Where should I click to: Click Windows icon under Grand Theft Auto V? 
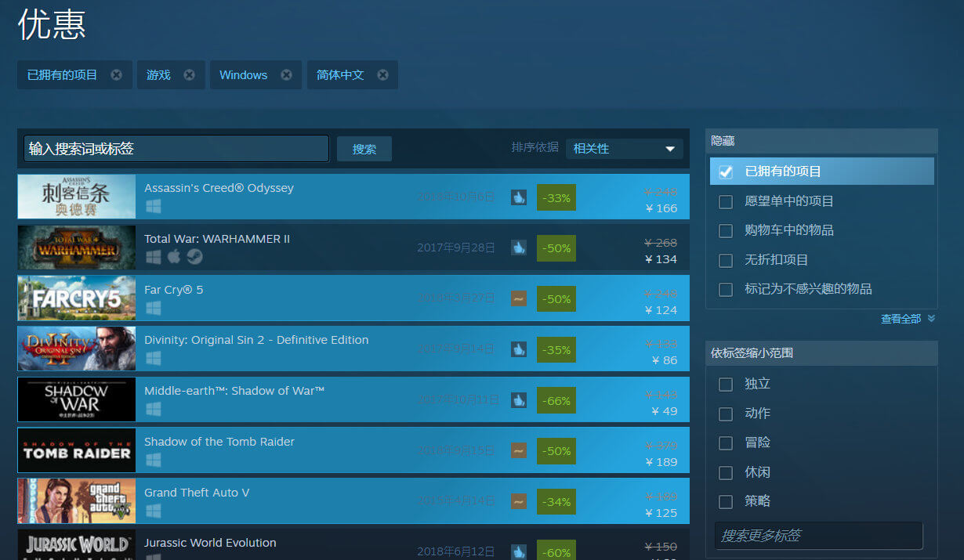click(x=153, y=511)
